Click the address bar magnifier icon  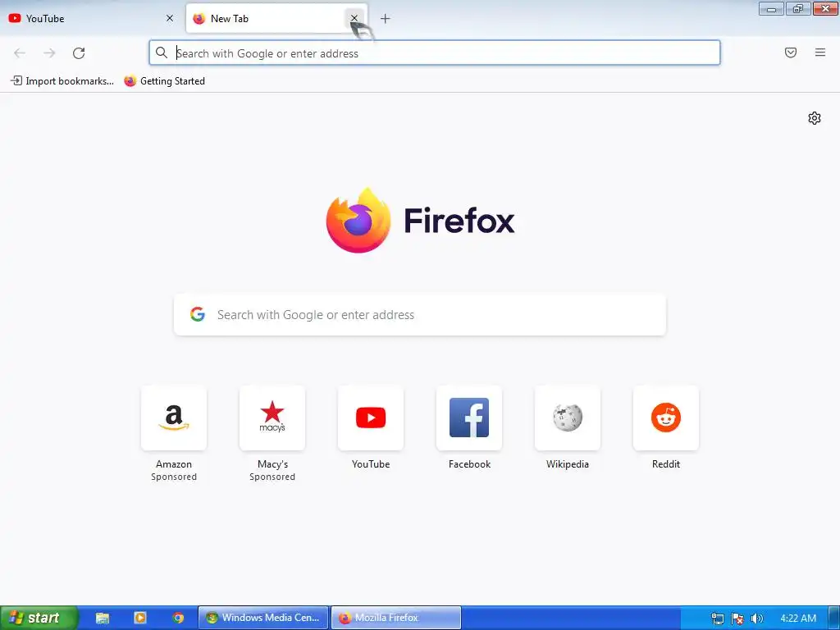pyautogui.click(x=162, y=52)
